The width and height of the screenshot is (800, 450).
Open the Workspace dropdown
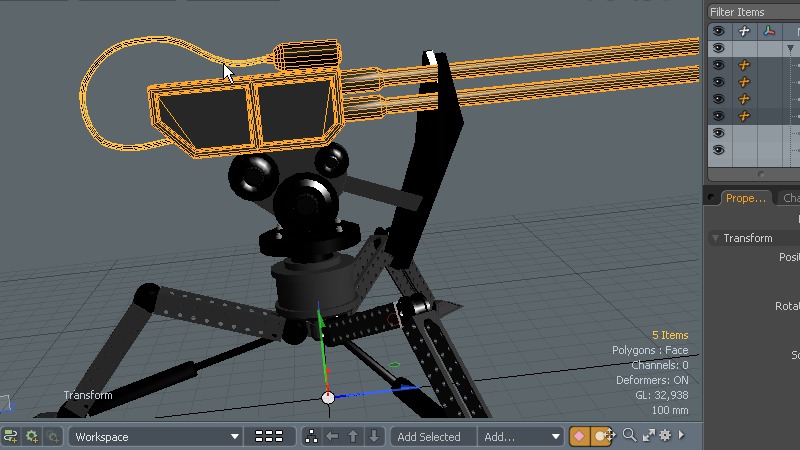[156, 437]
